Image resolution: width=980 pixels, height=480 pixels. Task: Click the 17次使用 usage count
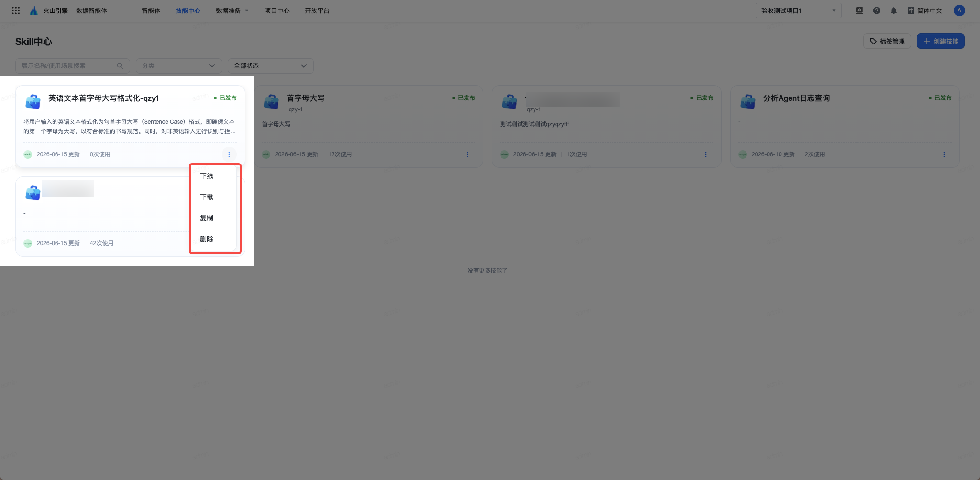[340, 154]
